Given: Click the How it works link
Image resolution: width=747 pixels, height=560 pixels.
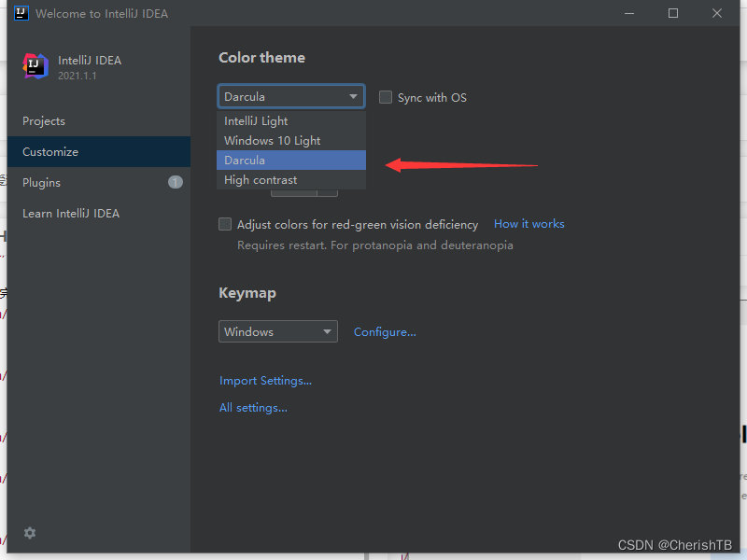Looking at the screenshot, I should coord(529,224).
